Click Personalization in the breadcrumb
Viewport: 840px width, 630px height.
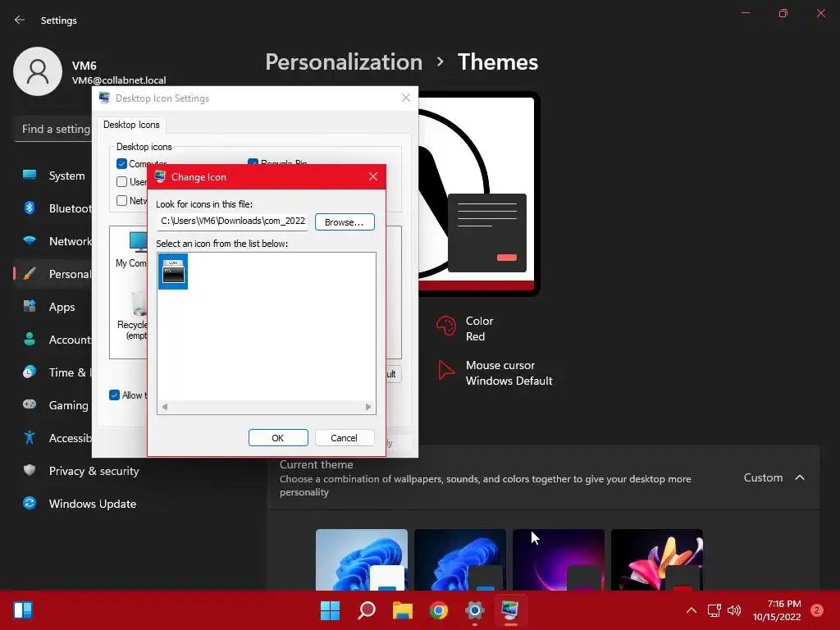(344, 62)
